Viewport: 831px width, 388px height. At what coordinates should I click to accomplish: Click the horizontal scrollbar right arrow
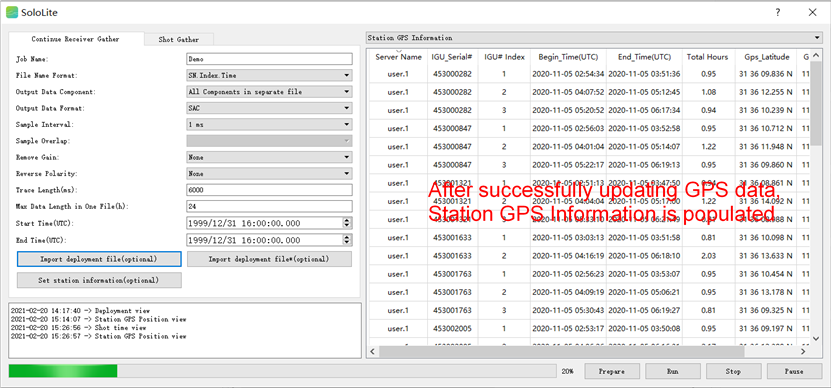point(803,351)
